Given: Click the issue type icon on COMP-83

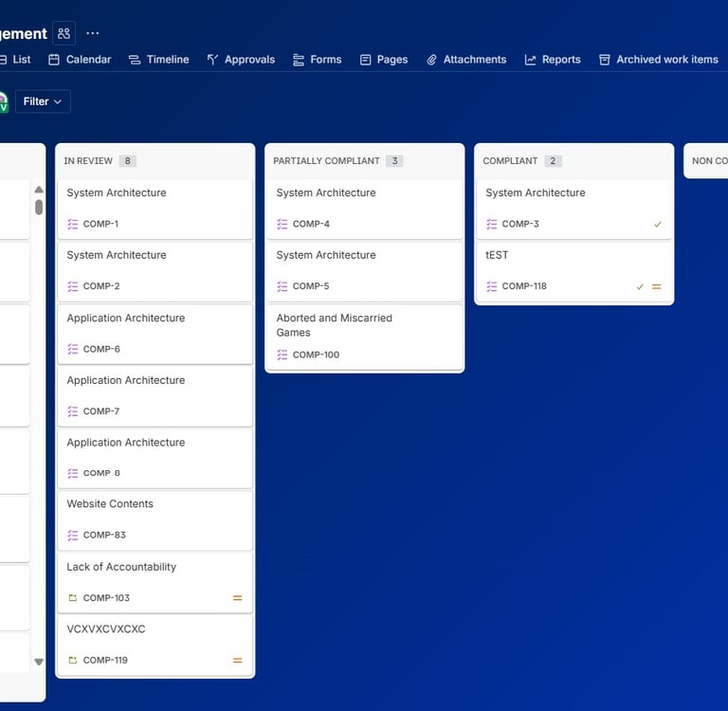Looking at the screenshot, I should tap(73, 535).
